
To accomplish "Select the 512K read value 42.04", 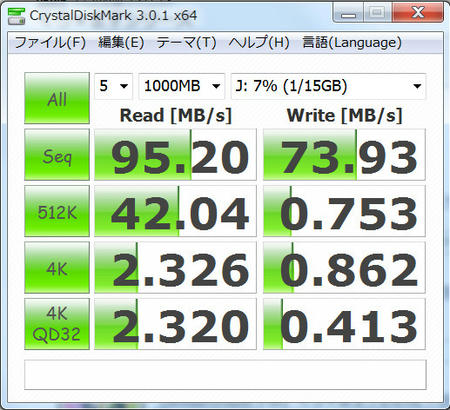I will [x=175, y=211].
